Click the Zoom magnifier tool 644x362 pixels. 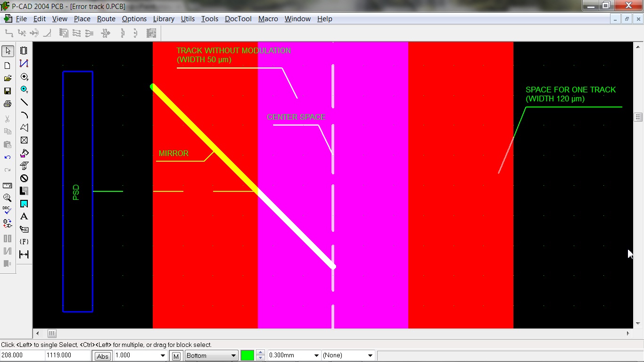(x=8, y=198)
